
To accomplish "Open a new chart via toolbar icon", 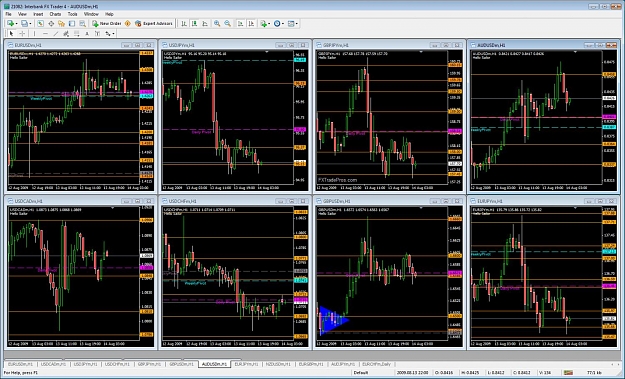I will click(x=10, y=24).
